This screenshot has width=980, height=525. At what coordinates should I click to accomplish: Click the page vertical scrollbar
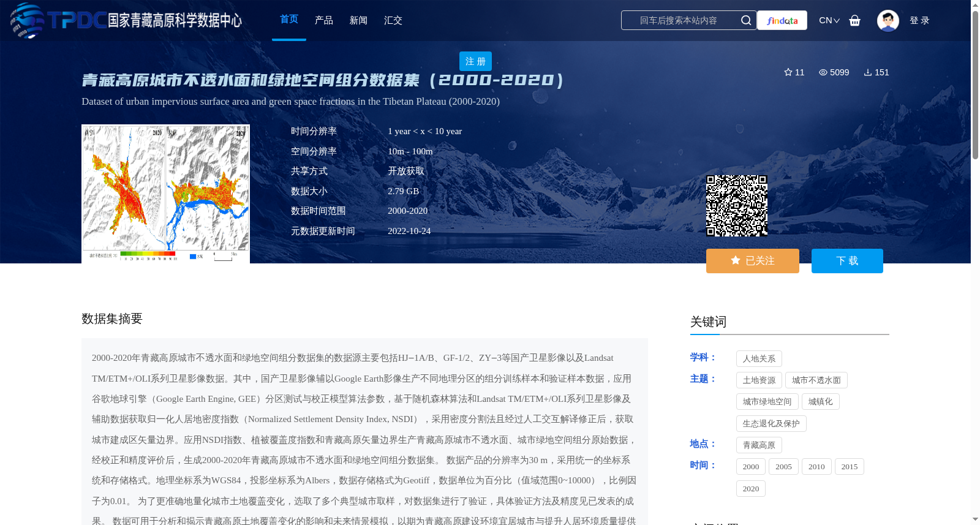pos(976,86)
